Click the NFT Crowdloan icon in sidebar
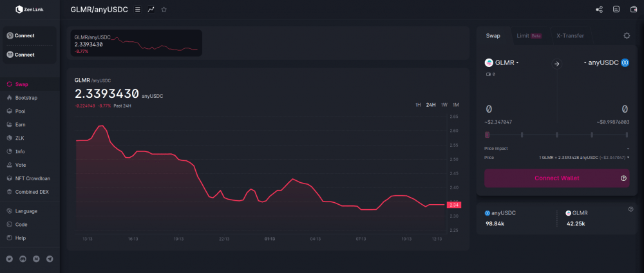This screenshot has height=273, width=644. pos(10,178)
